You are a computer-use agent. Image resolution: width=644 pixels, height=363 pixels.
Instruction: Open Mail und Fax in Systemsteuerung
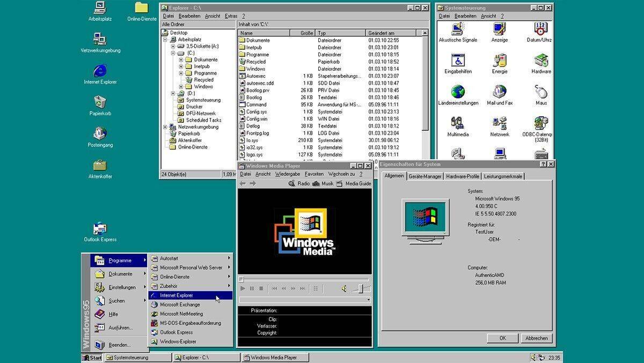click(x=500, y=95)
